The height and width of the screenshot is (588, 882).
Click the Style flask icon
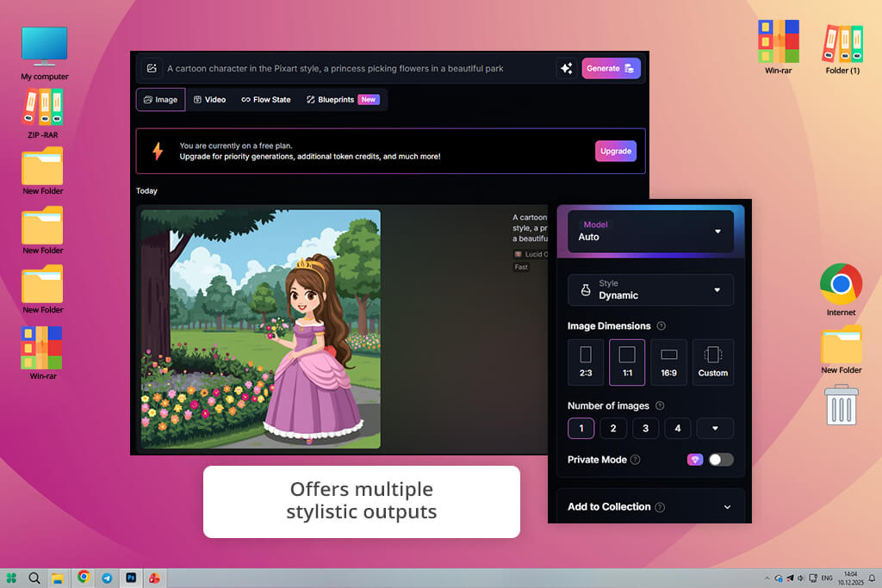(586, 290)
